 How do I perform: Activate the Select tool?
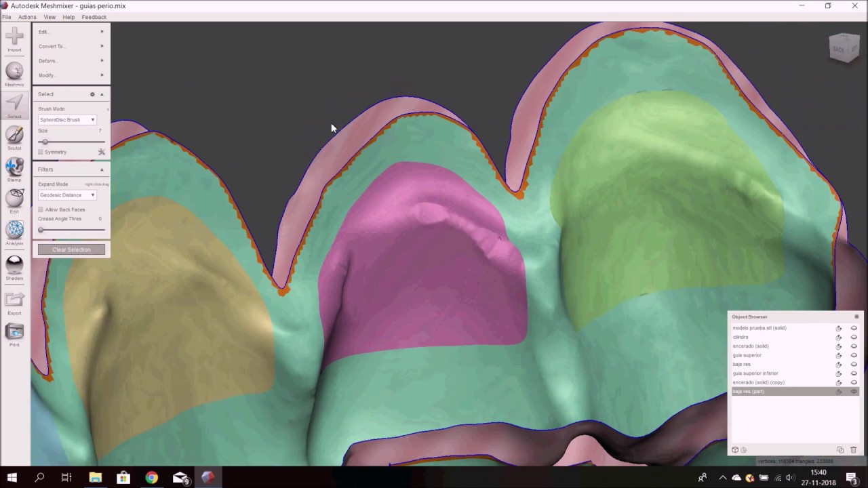pos(14,106)
